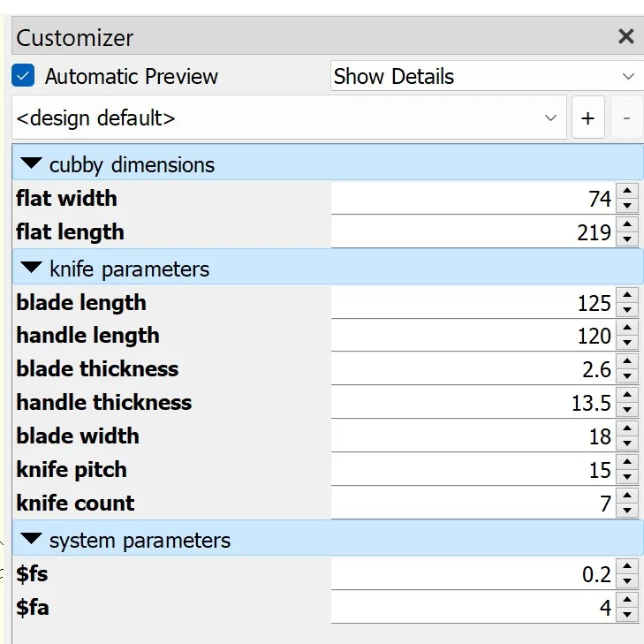This screenshot has height=644, width=644.
Task: Open the Show Details dropdown
Action: tap(484, 77)
